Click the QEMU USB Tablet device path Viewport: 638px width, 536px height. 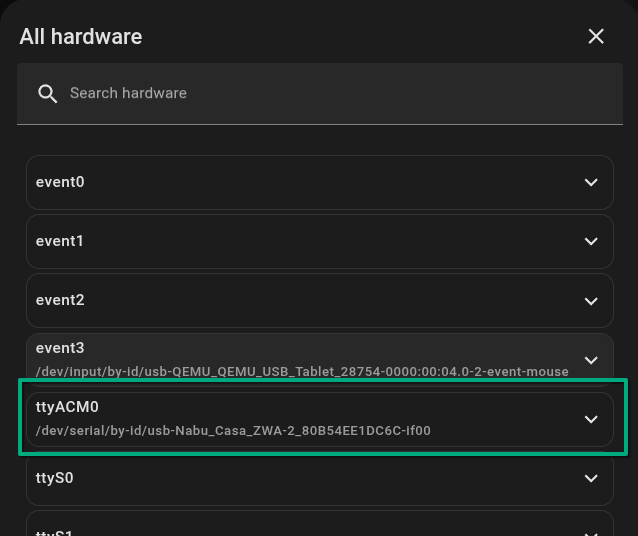(x=302, y=372)
